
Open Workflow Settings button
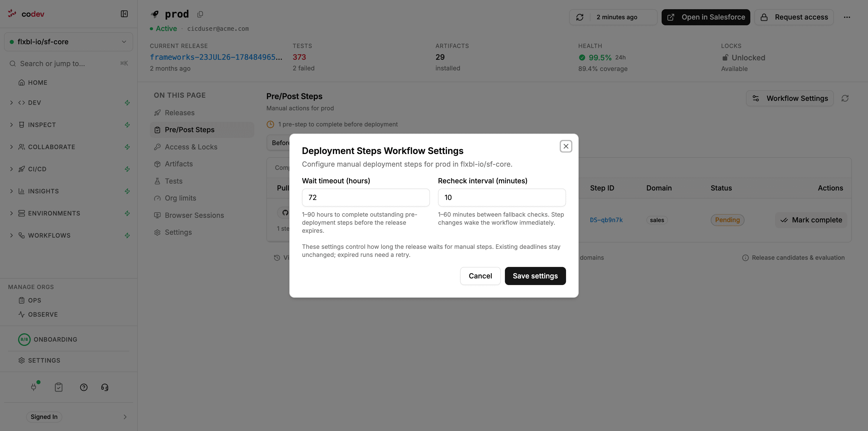(789, 98)
